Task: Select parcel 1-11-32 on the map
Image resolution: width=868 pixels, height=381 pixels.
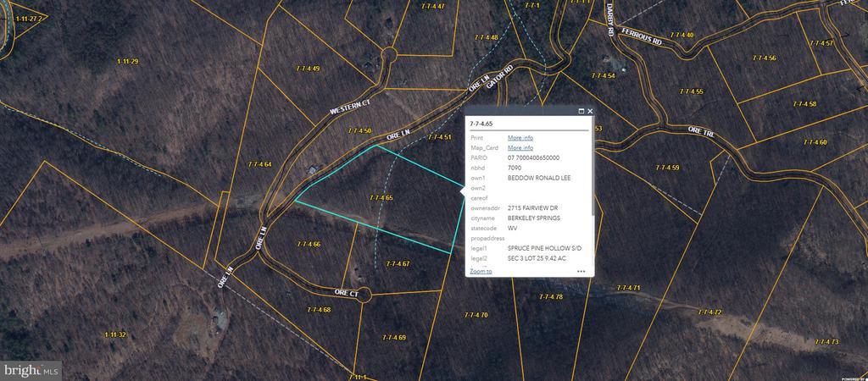Action: (115, 334)
